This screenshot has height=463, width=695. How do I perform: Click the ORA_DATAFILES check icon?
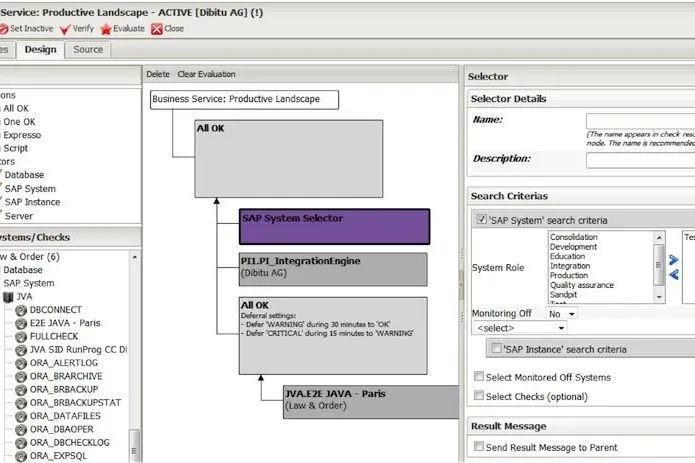click(x=21, y=416)
